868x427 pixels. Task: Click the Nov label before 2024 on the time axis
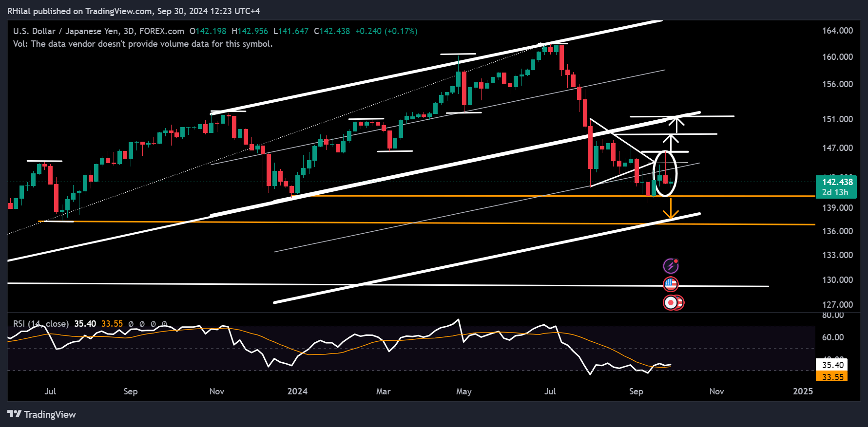[217, 391]
